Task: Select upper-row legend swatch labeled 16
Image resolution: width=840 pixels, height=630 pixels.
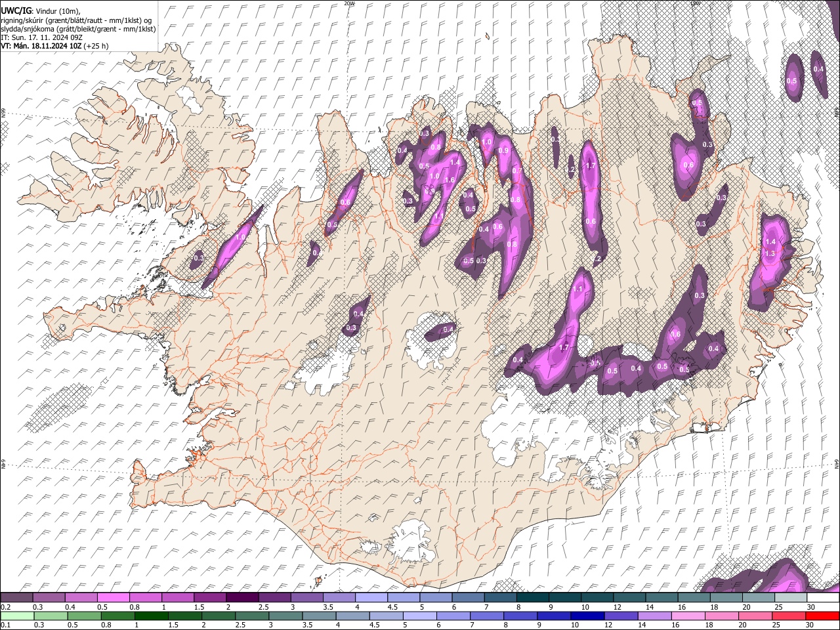Action: [694, 597]
